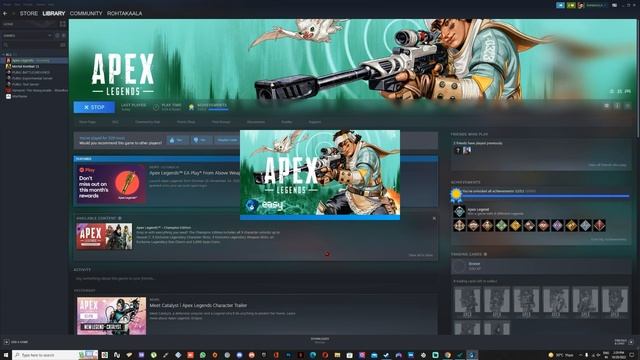Close the Available Content section
The width and height of the screenshot is (640, 360).
point(434,218)
